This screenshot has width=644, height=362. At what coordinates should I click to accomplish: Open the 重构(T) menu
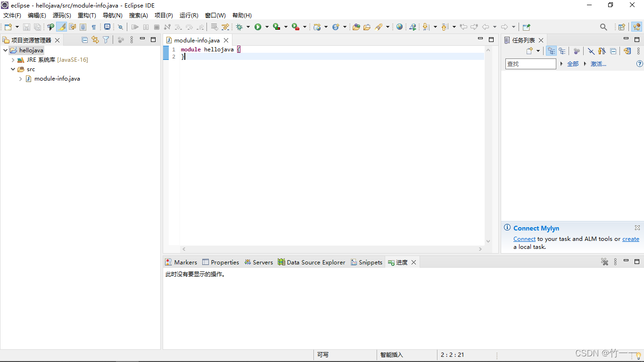click(x=87, y=16)
